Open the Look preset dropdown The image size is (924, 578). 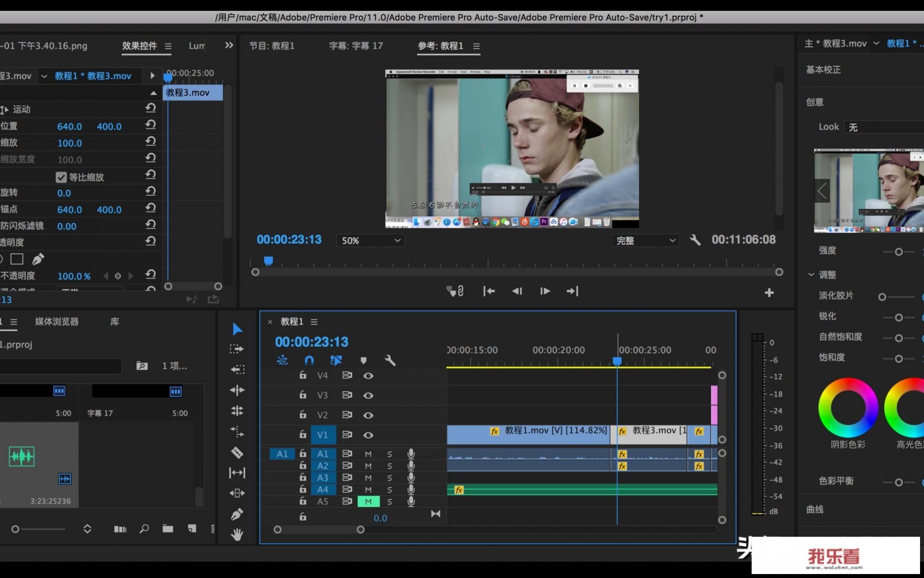(x=883, y=127)
